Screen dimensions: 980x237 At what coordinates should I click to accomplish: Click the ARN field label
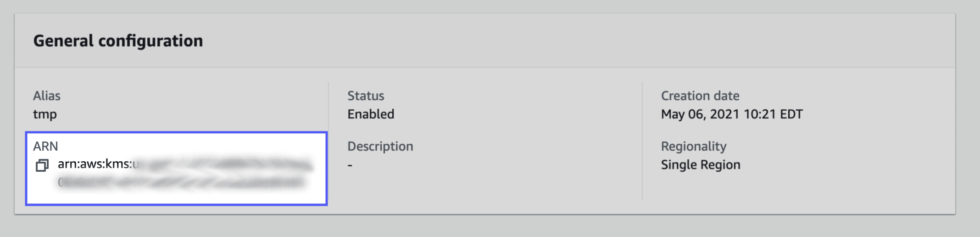(x=45, y=146)
